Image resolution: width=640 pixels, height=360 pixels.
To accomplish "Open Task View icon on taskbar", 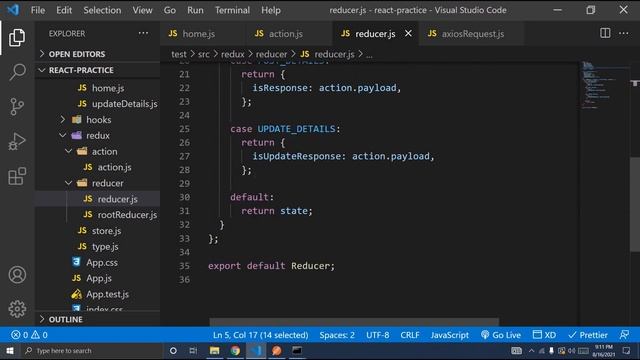I will pyautogui.click(x=193, y=351).
